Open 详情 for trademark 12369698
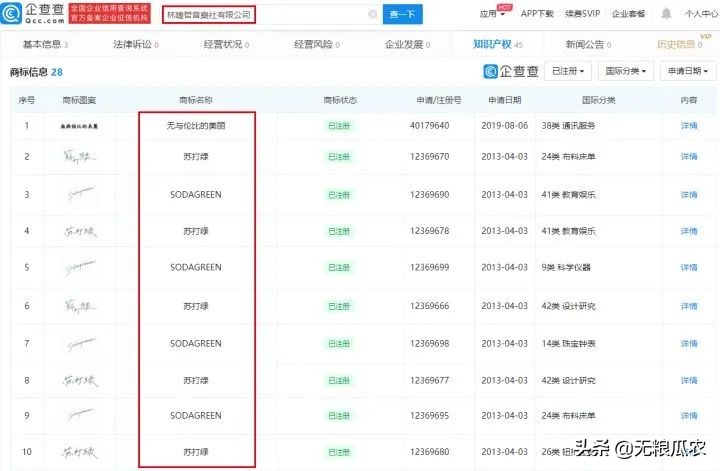 click(689, 343)
